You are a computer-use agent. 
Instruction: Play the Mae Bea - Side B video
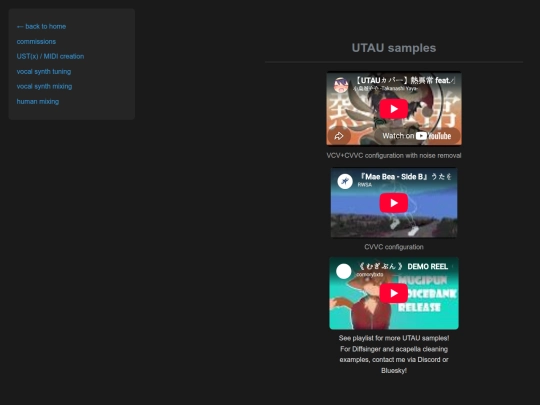(394, 203)
